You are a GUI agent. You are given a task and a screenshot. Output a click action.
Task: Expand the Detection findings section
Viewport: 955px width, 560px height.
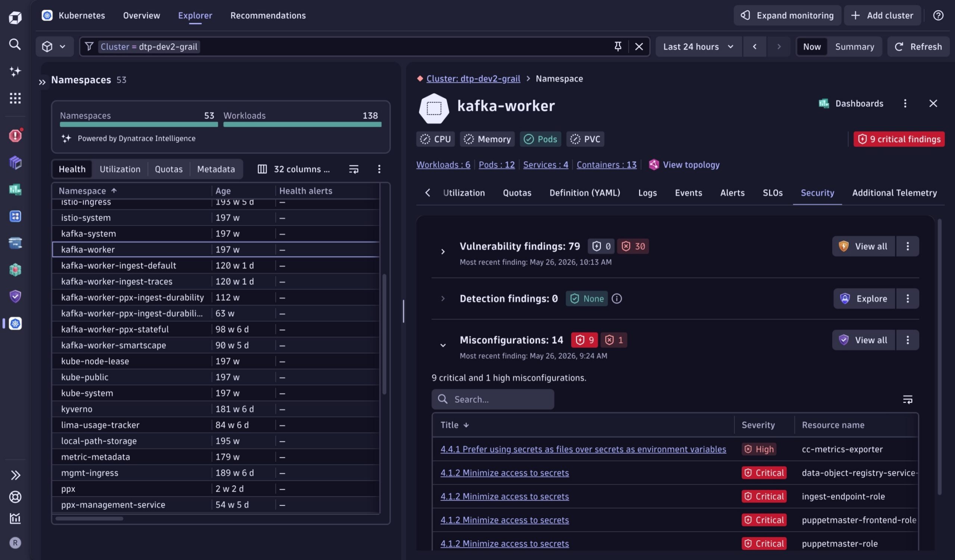[443, 298]
